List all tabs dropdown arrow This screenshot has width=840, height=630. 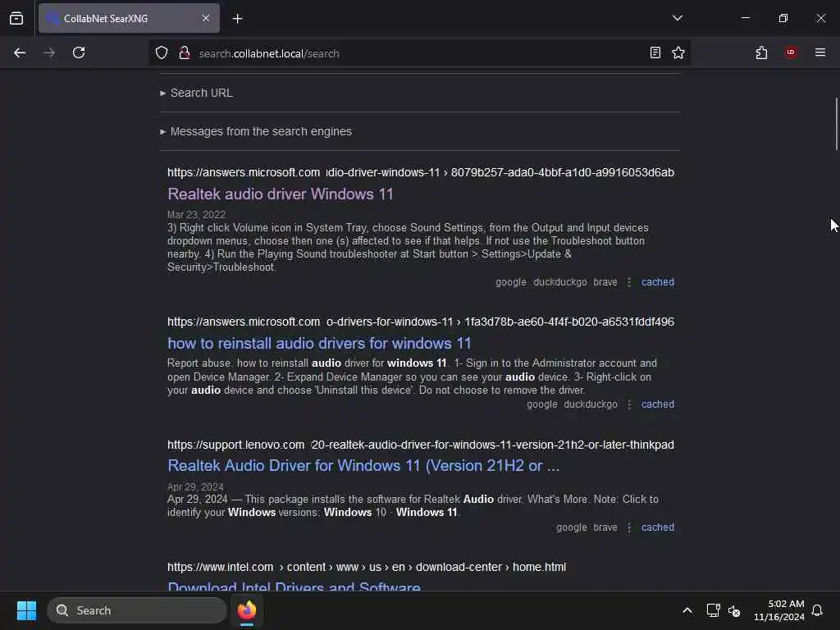coord(677,18)
